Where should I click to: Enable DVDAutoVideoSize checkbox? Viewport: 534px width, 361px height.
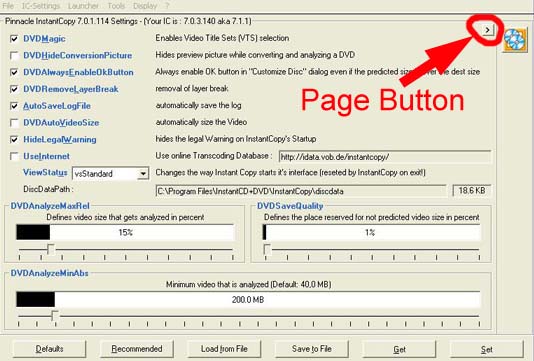coord(14,123)
